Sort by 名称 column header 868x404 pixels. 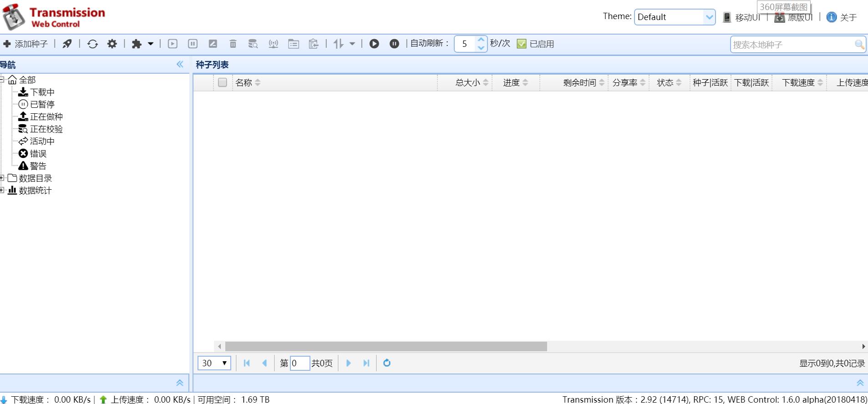(335, 82)
